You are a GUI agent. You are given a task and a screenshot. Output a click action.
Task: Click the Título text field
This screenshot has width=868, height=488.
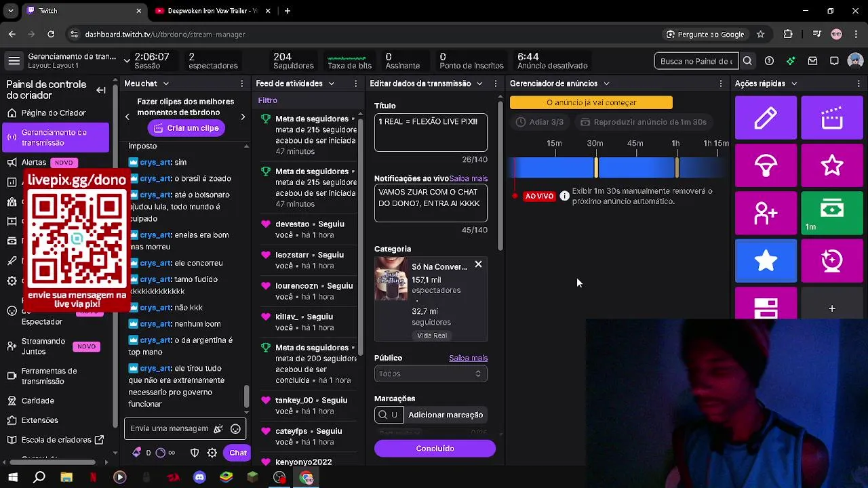click(x=431, y=132)
